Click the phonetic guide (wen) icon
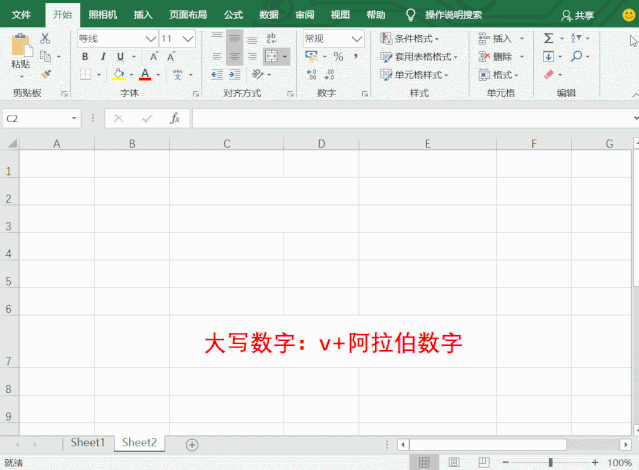Screen dimensions: 639x470 [177, 75]
